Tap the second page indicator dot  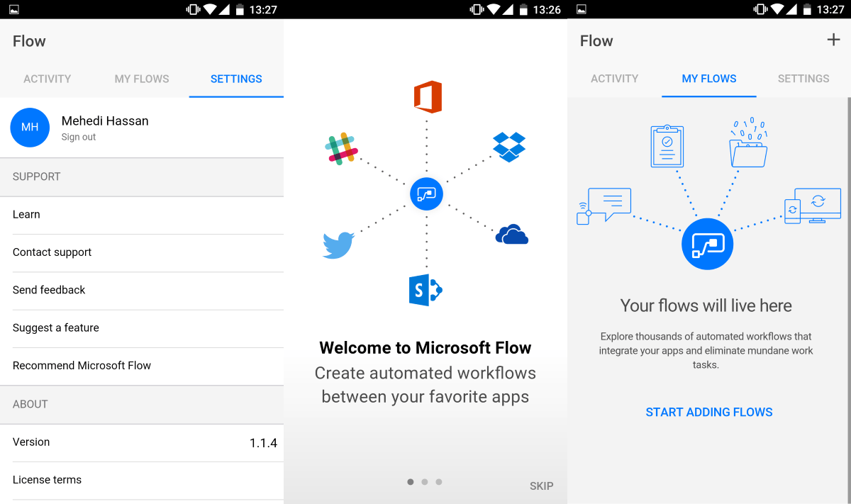tap(424, 481)
